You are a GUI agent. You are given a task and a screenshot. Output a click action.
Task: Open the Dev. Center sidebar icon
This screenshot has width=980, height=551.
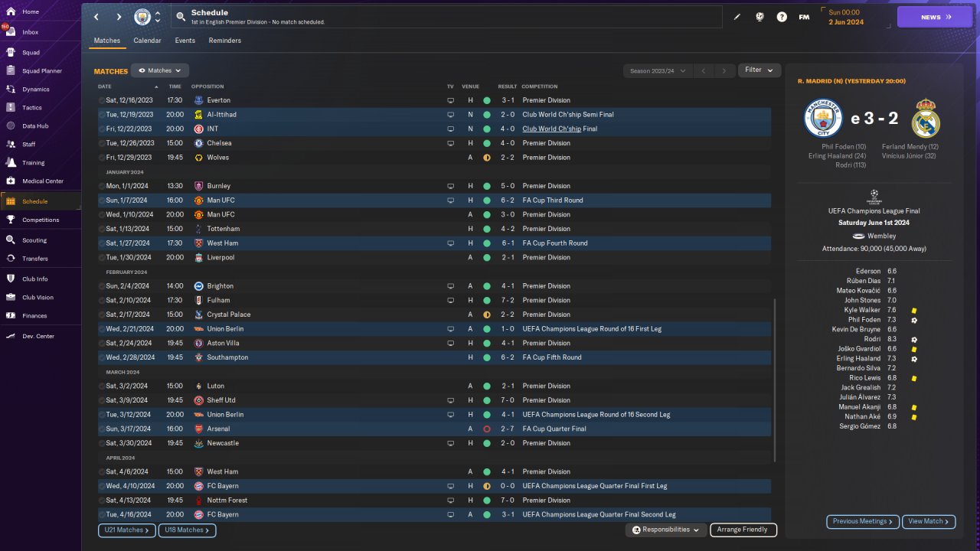(x=11, y=336)
